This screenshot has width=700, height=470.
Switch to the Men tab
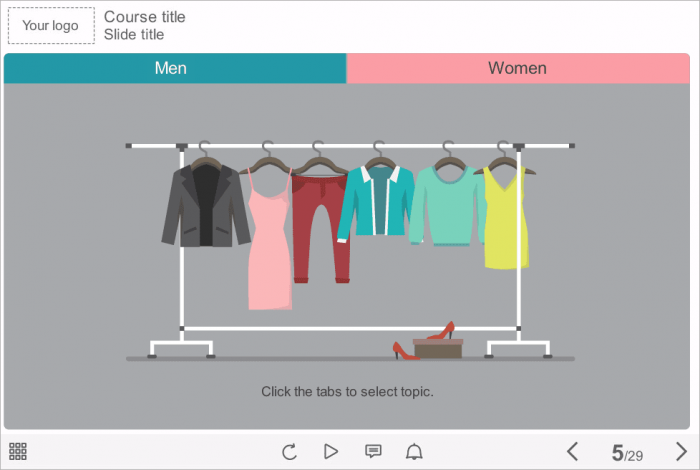[175, 68]
